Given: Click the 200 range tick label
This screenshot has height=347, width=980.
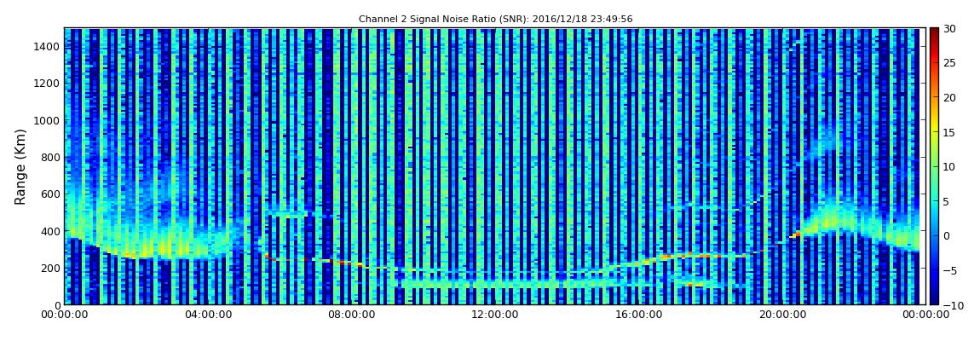Looking at the screenshot, I should coord(49,268).
